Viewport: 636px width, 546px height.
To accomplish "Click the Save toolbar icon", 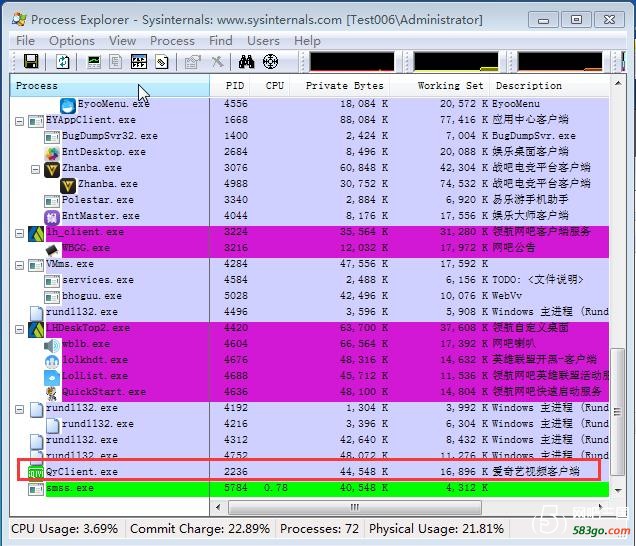I will [x=31, y=62].
